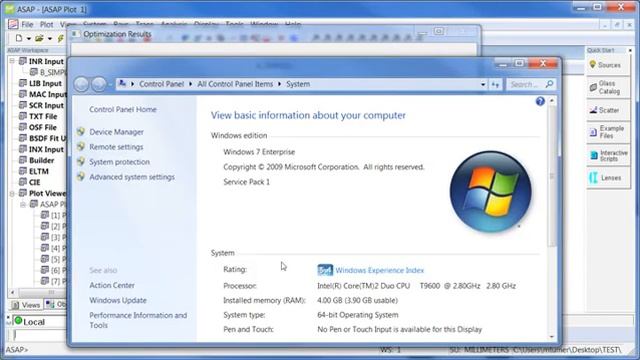640x360 pixels.
Task: Go to Control Panel Home
Action: 123,109
